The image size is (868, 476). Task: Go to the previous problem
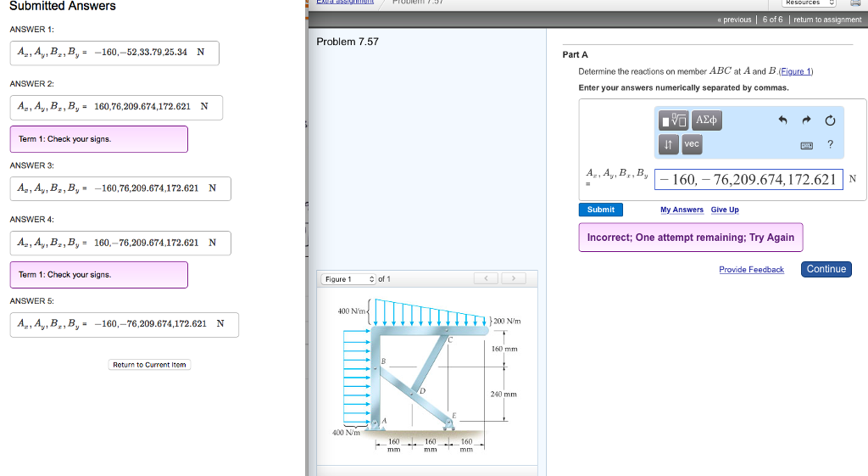click(734, 20)
